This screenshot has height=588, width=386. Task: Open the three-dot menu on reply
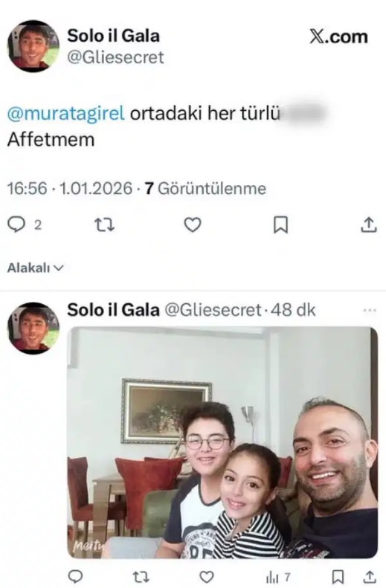370,310
